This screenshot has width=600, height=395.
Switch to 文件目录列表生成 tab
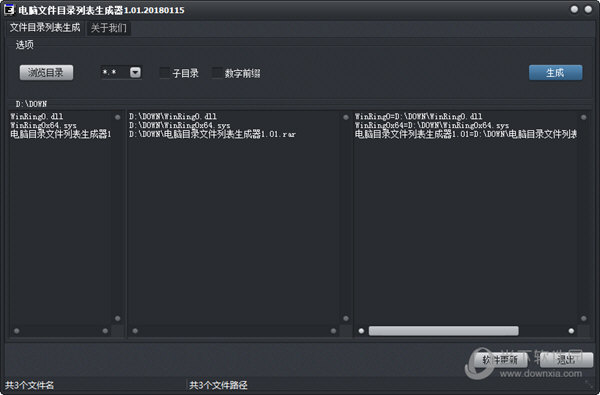click(45, 28)
